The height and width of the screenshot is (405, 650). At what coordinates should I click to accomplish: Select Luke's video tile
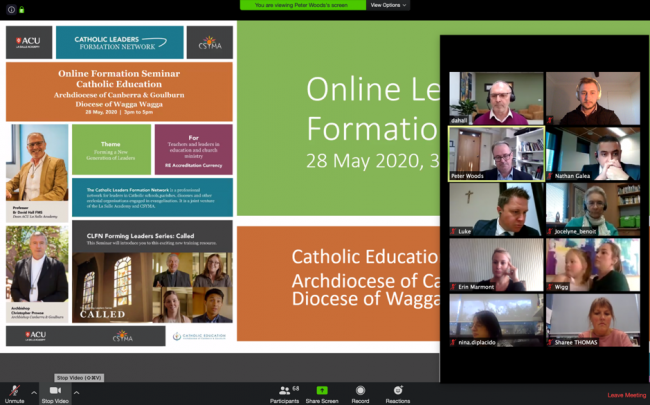[x=496, y=209]
